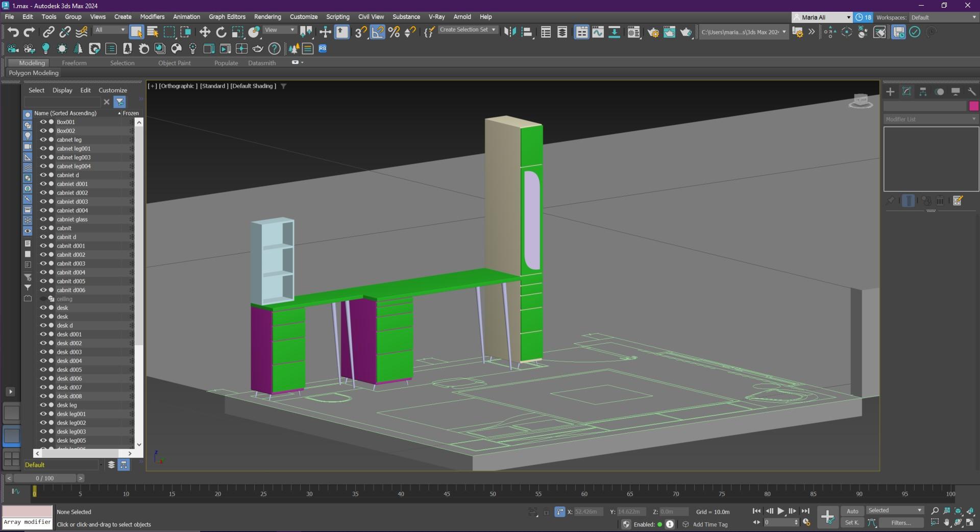Open Select by Name dialog icon
This screenshot has height=532, width=980.
tap(153, 32)
